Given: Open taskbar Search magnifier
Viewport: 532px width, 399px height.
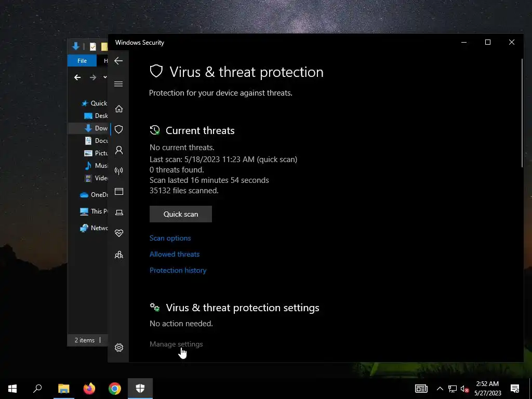Looking at the screenshot, I should point(37,389).
